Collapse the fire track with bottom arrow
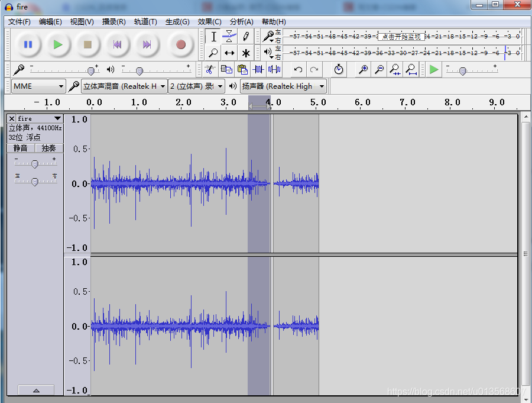 click(36, 390)
